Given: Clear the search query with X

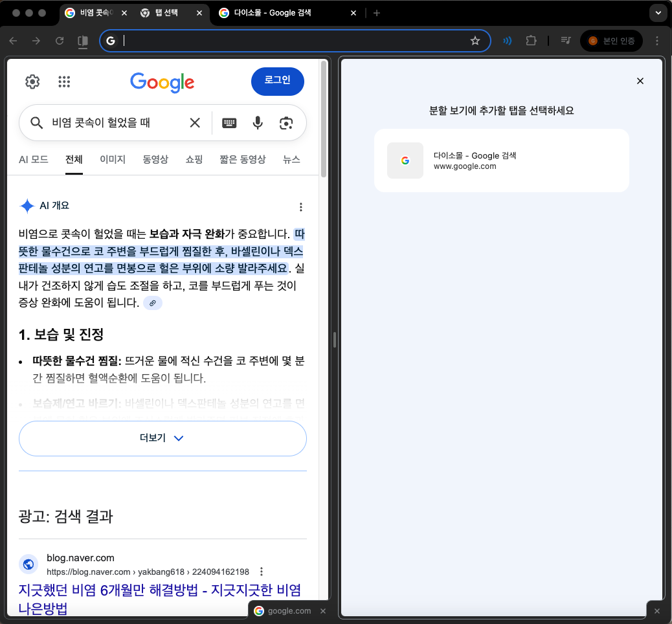Looking at the screenshot, I should 195,123.
